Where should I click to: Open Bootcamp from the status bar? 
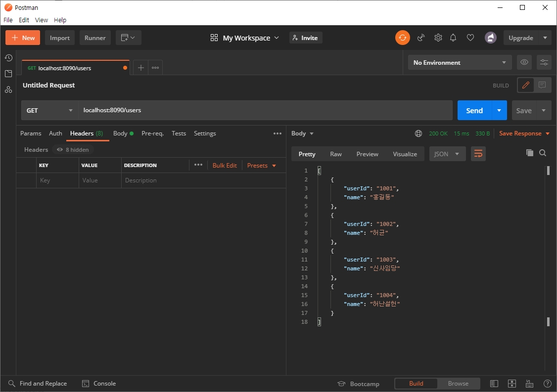tap(359, 384)
